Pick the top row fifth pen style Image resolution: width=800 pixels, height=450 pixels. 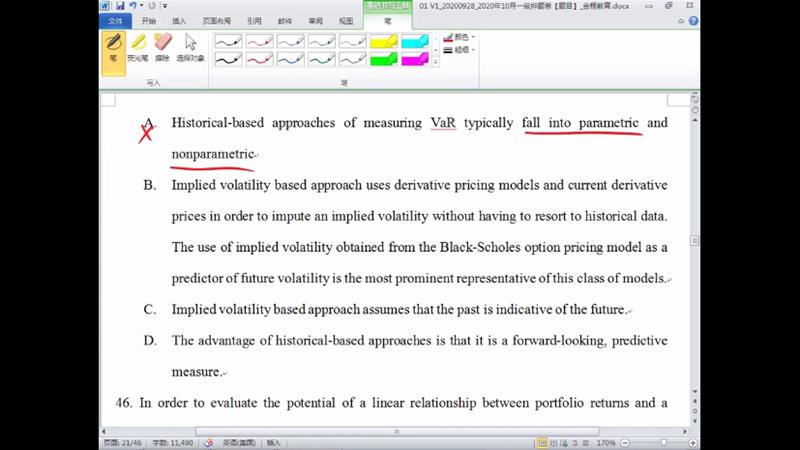[353, 41]
